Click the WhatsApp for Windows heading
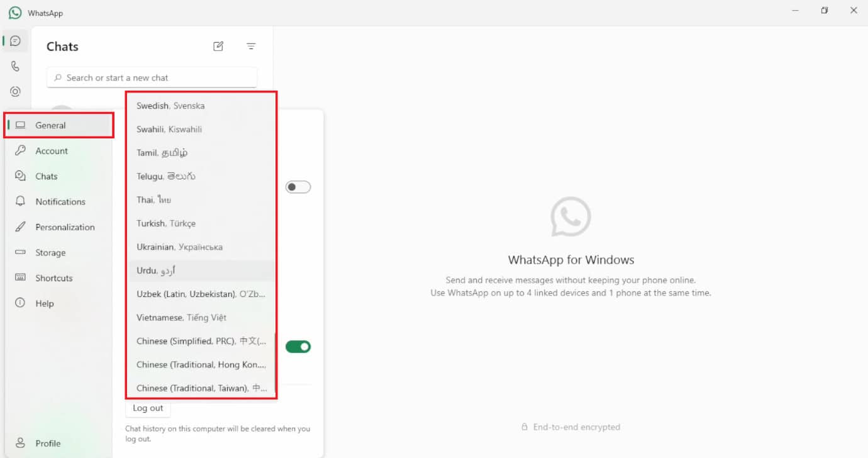868x458 pixels. coord(571,260)
